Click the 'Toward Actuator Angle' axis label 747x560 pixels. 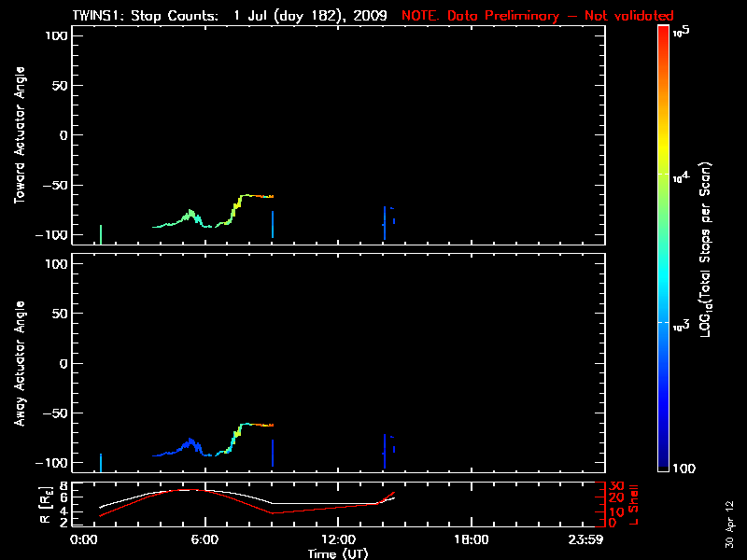(x=18, y=135)
